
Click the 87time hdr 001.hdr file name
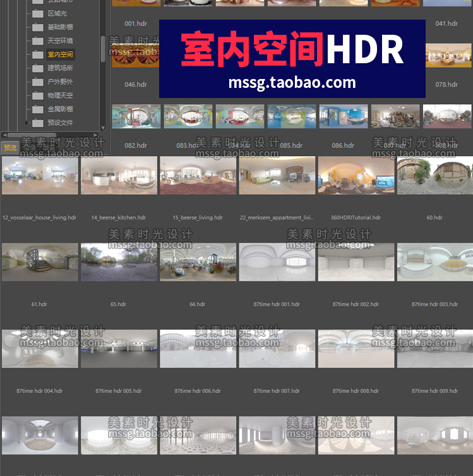click(x=277, y=304)
